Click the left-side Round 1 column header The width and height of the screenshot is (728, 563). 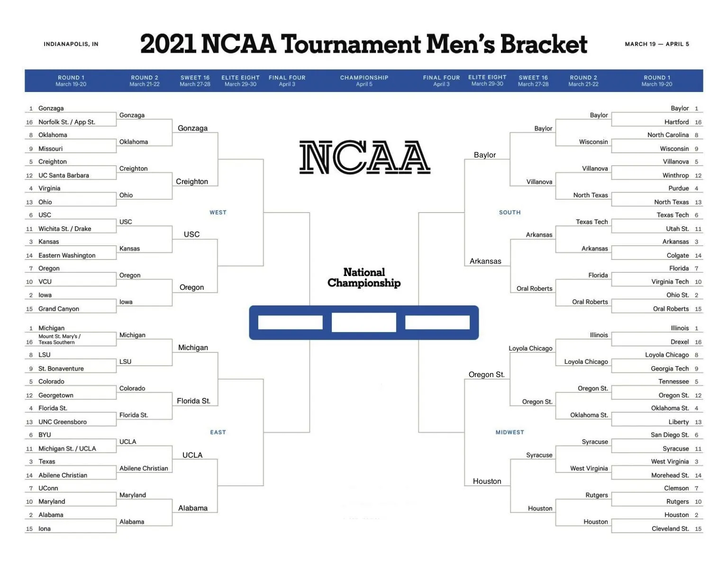(71, 81)
